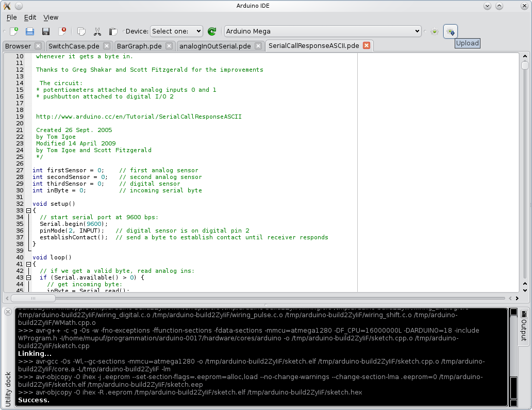
Task: Click line number 27 in the gutter
Action: (x=20, y=170)
